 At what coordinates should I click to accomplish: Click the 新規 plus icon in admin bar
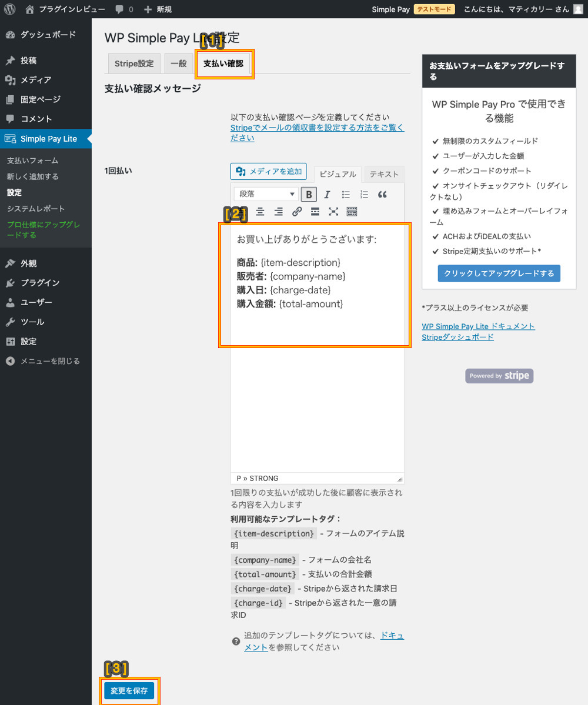[x=148, y=9]
